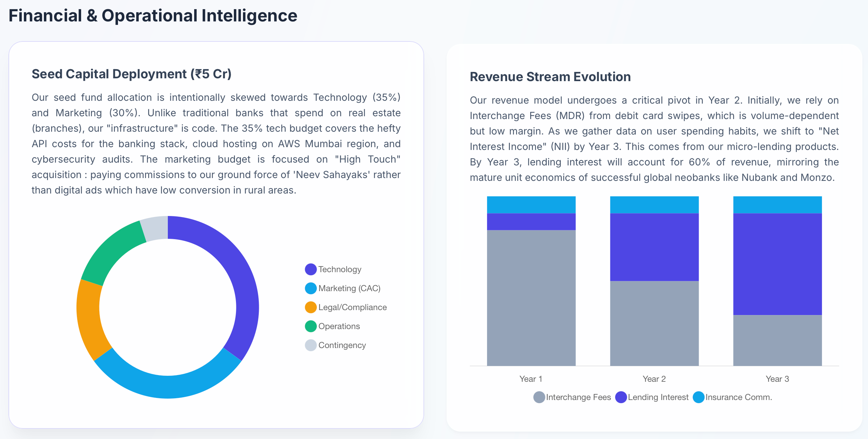
Task: Click Year 3 Lending Interest bar segment
Action: point(777,264)
